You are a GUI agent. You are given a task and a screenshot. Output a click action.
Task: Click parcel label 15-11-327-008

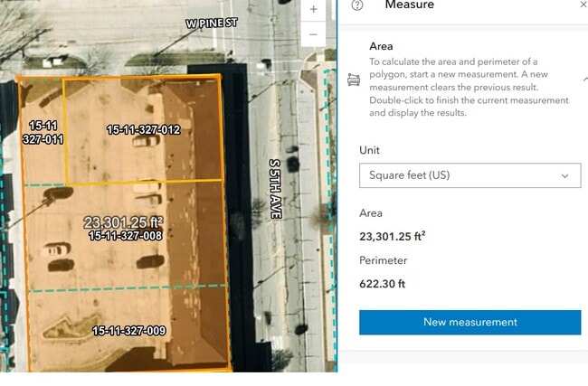click(125, 236)
